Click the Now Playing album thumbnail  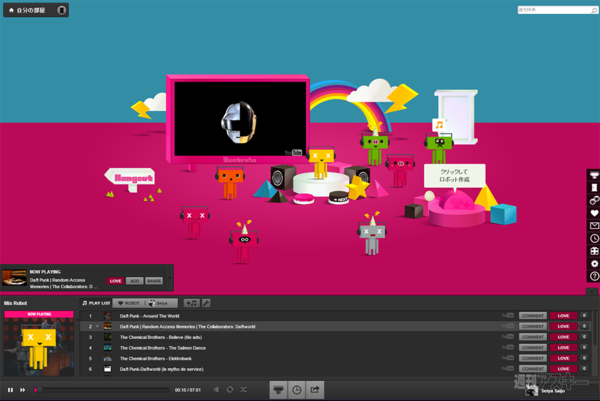coord(15,278)
